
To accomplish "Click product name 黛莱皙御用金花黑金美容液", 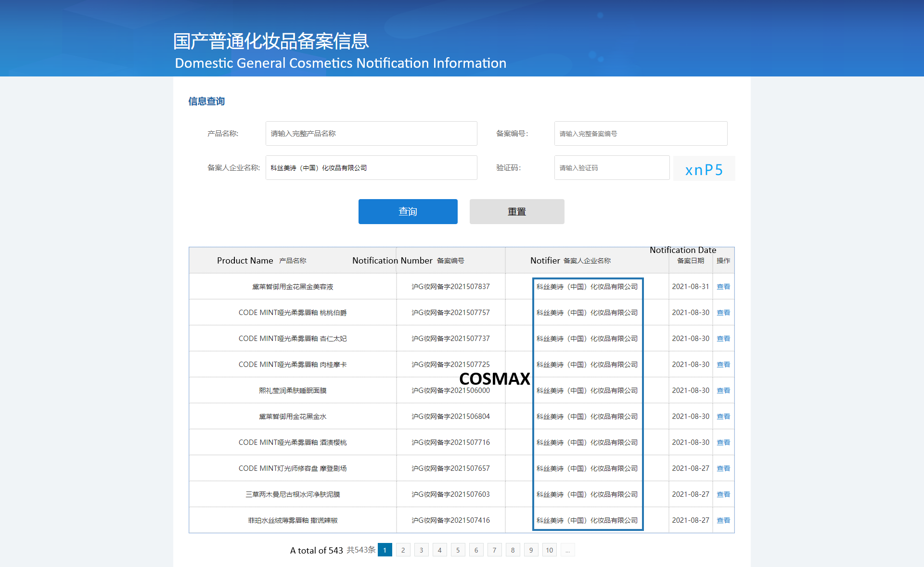I will click(x=293, y=287).
